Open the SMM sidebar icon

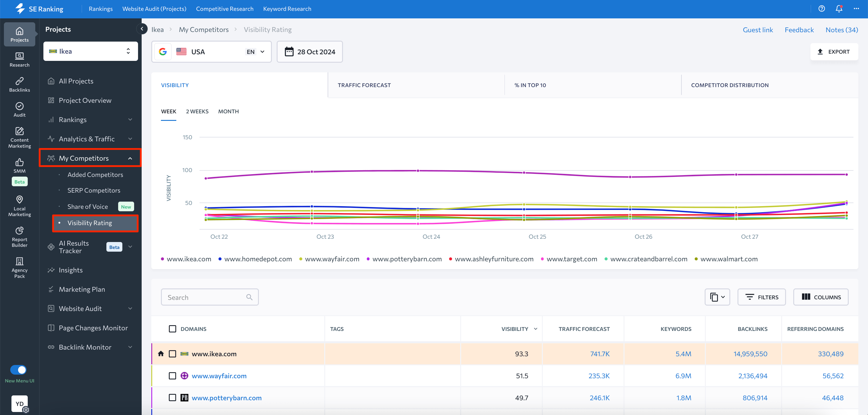(20, 165)
